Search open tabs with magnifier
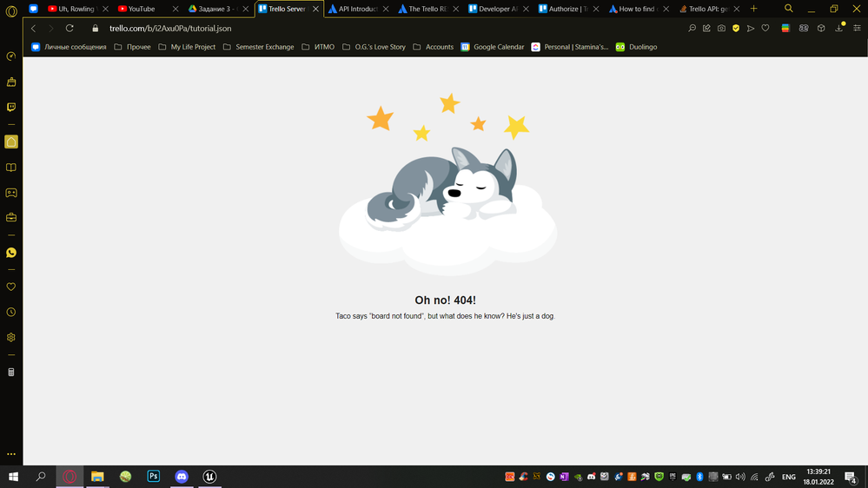Screen dimensions: 868x488 point(789,9)
